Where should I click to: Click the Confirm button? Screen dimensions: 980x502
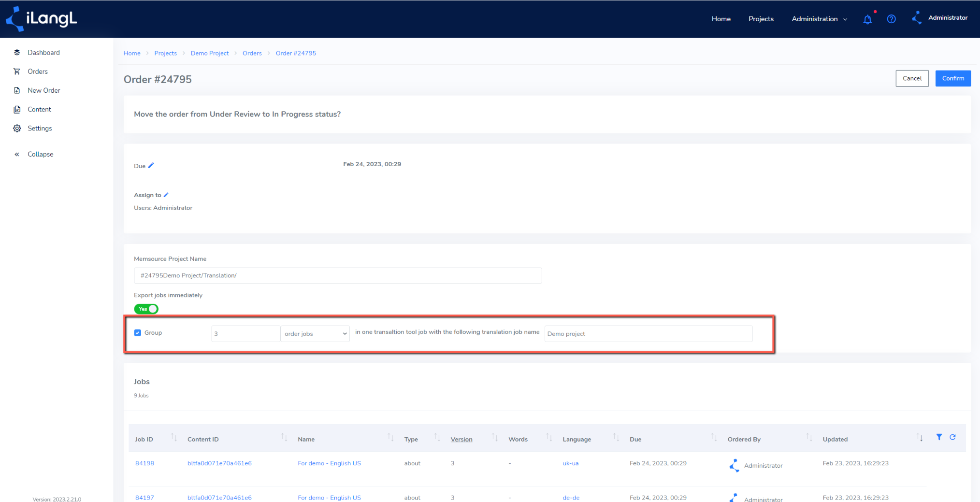pyautogui.click(x=953, y=78)
